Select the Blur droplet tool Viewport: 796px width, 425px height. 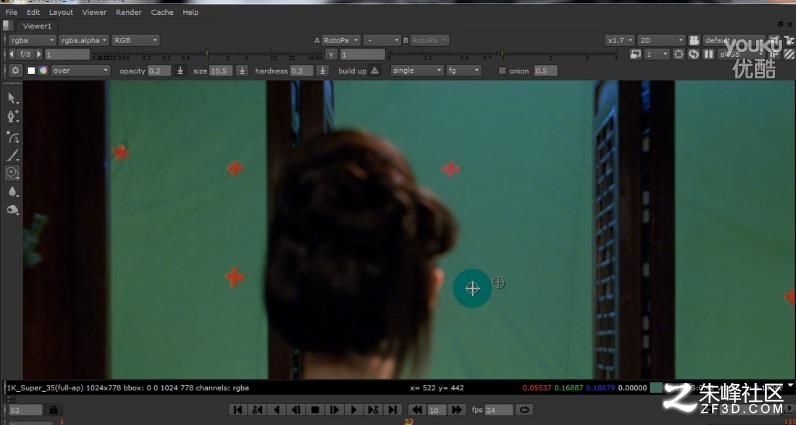tap(13, 191)
